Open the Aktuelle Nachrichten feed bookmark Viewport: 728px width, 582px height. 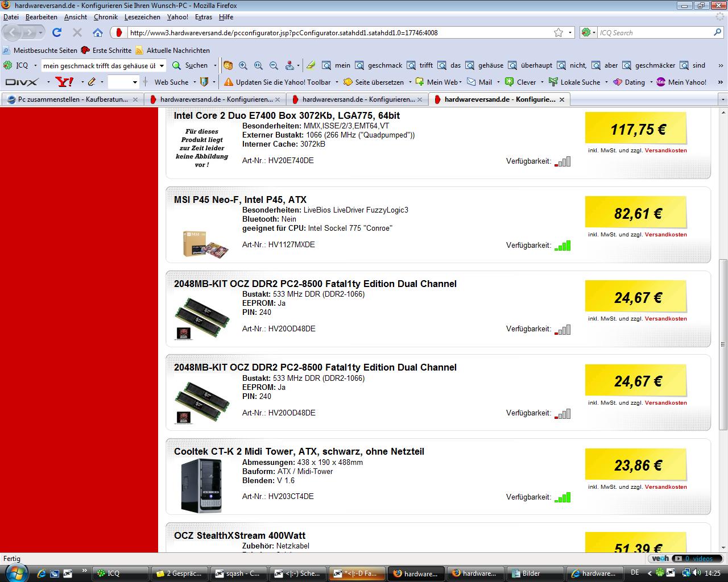tap(173, 50)
